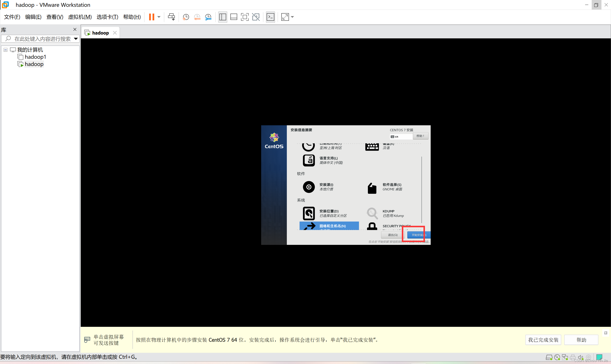Screen dimensions: 611x364
Task: Open the 虚拟机(M) menu
Action: pyautogui.click(x=80, y=17)
